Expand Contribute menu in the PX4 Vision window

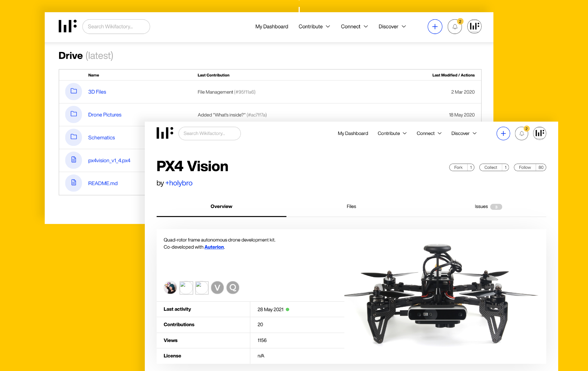pyautogui.click(x=392, y=133)
